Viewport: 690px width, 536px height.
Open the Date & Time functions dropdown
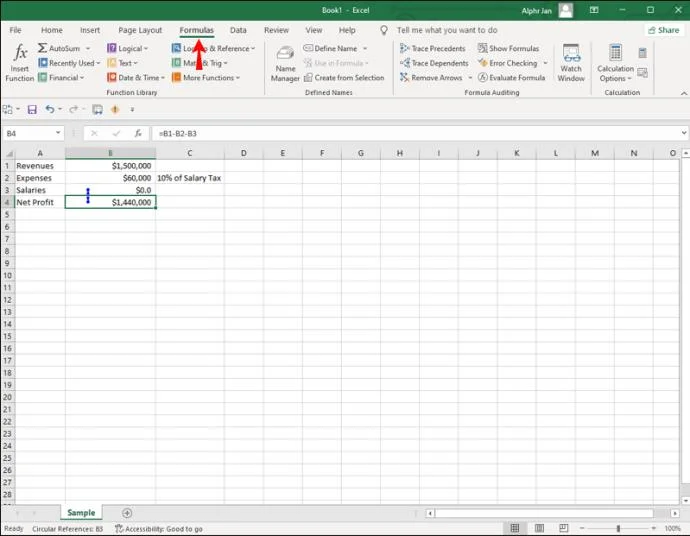[x=136, y=77]
